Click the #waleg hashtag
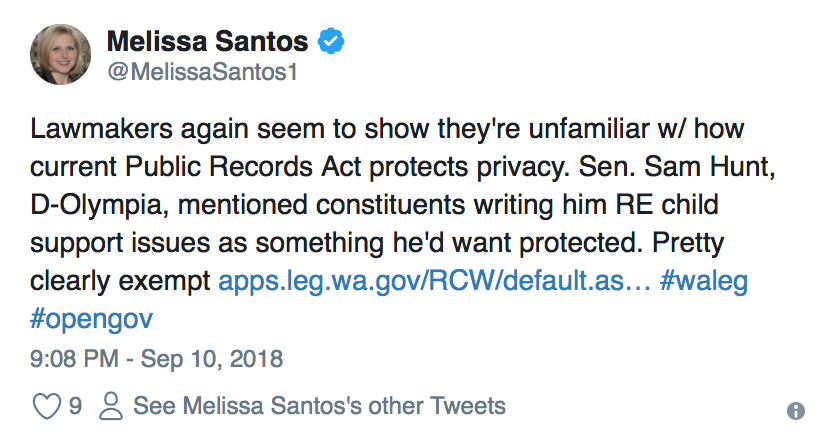 (x=704, y=281)
